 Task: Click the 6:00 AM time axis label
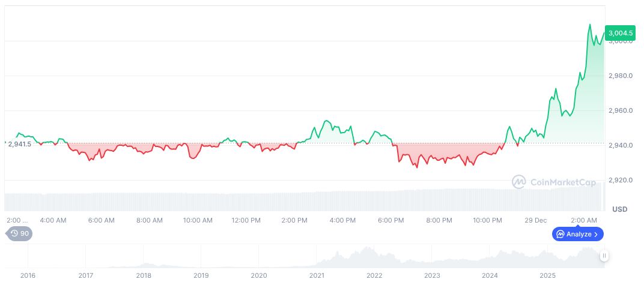point(101,220)
